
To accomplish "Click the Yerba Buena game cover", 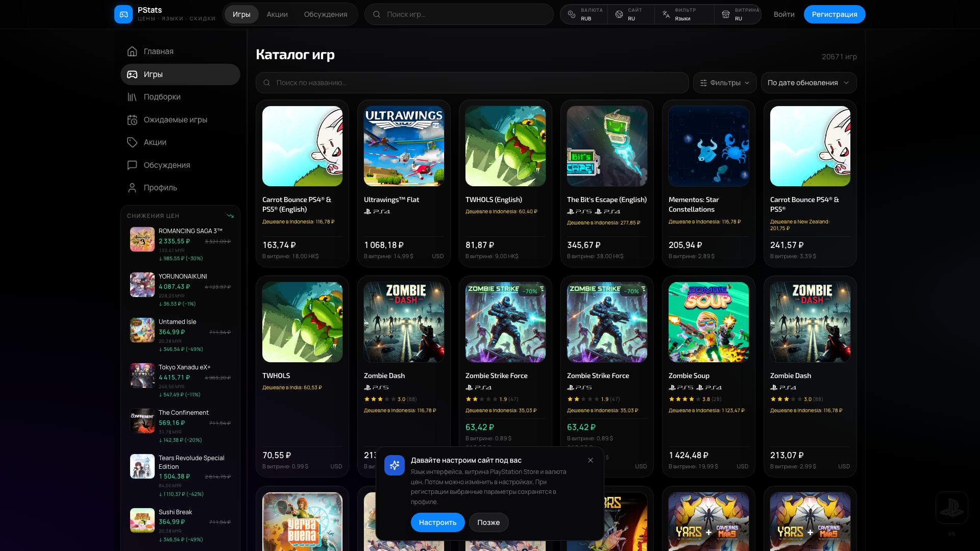I will tap(302, 521).
